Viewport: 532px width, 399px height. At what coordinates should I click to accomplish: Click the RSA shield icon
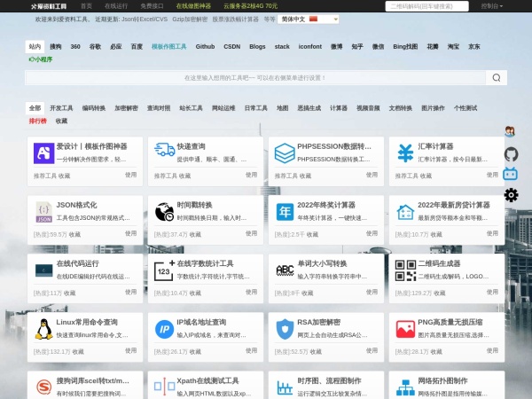pyautogui.click(x=285, y=329)
